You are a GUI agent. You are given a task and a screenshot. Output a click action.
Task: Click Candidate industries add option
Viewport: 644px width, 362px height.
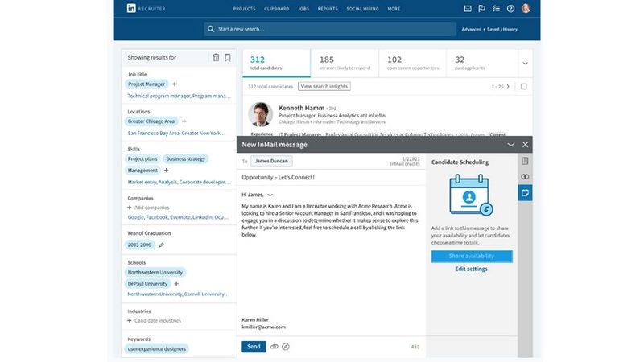coord(154,320)
